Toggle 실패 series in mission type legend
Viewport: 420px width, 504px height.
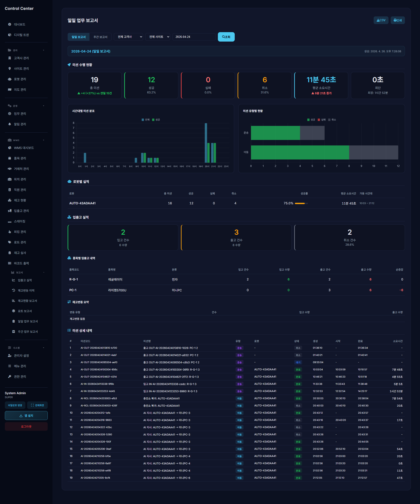pyautogui.click(x=322, y=120)
